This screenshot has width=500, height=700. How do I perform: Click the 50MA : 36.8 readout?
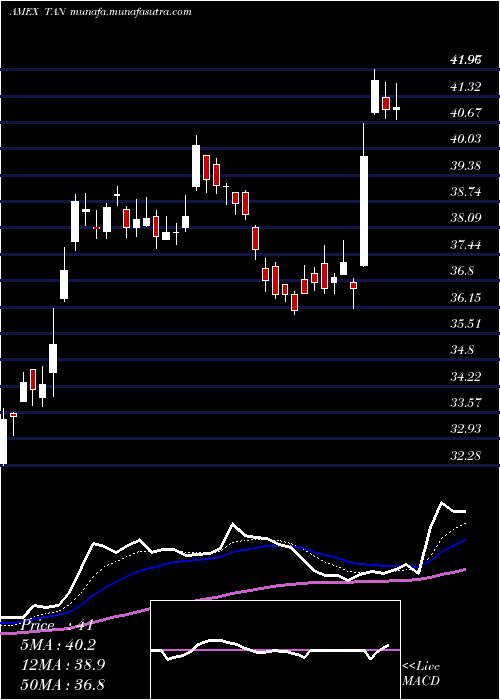[62, 684]
